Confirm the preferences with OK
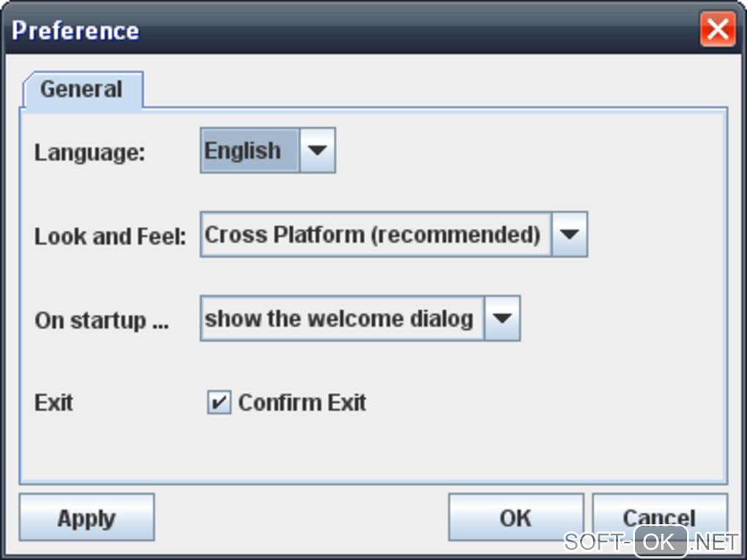This screenshot has height=560, width=747. (515, 518)
